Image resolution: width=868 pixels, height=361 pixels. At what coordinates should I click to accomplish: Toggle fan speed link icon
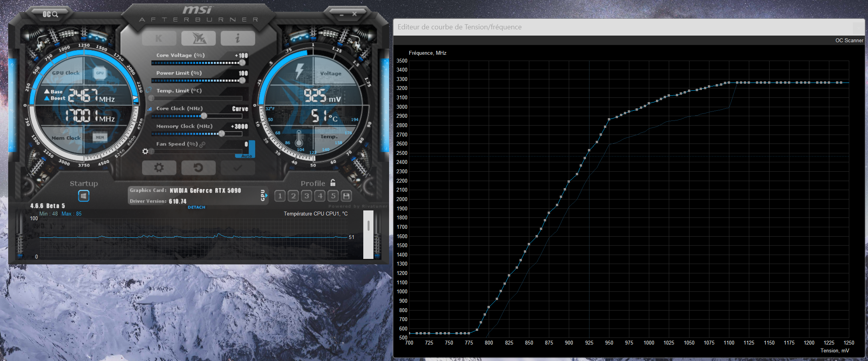[202, 144]
